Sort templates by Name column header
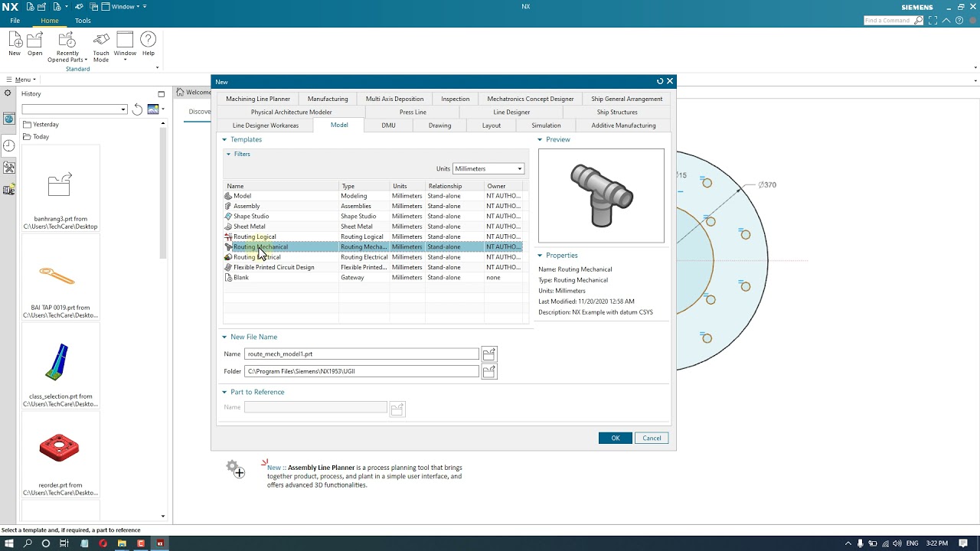This screenshot has height=551, width=980. pyautogui.click(x=282, y=186)
